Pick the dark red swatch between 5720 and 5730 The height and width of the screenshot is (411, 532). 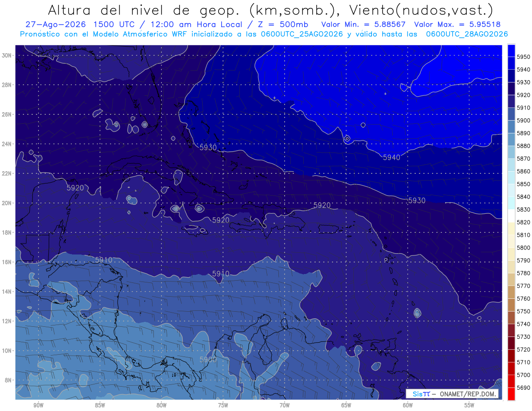pyautogui.click(x=511, y=343)
